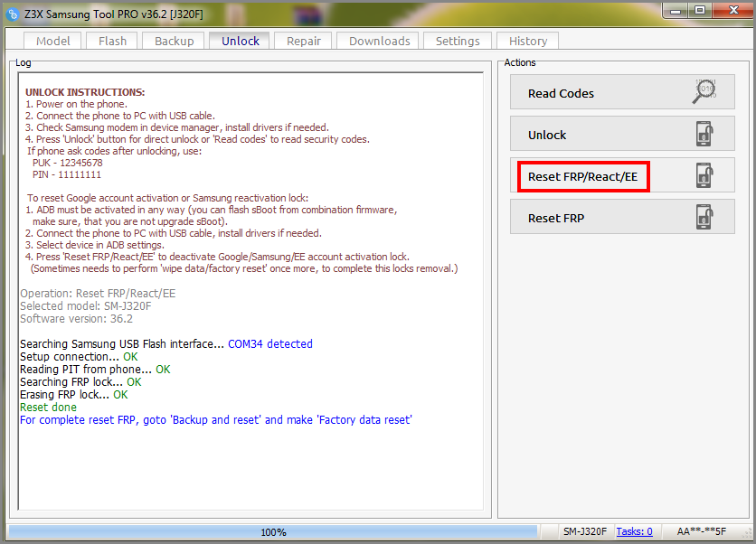Click the phone icon beside Reset FRP/React/EE
756x544 pixels.
point(704,175)
